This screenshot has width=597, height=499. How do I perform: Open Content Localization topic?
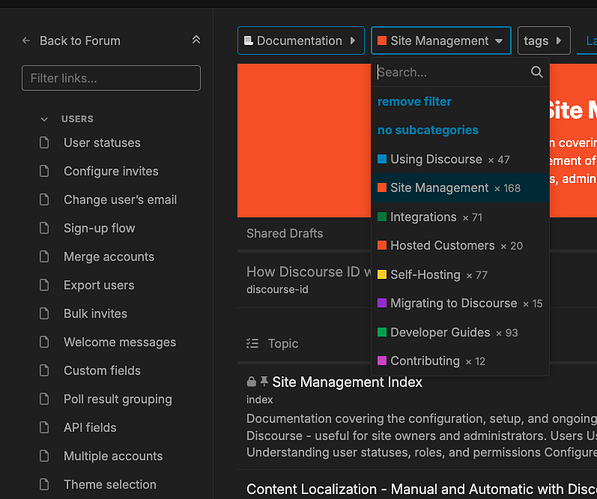click(x=421, y=489)
